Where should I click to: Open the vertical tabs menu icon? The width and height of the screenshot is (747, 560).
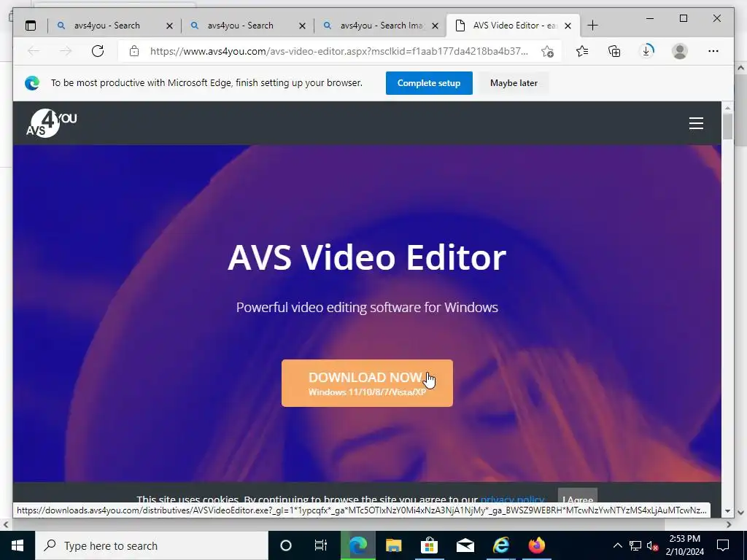[x=31, y=26]
